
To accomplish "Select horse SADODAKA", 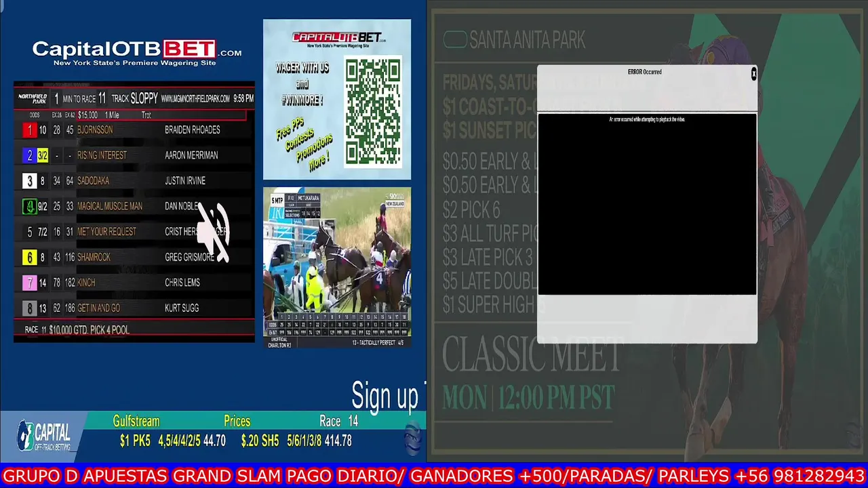I will pos(93,181).
